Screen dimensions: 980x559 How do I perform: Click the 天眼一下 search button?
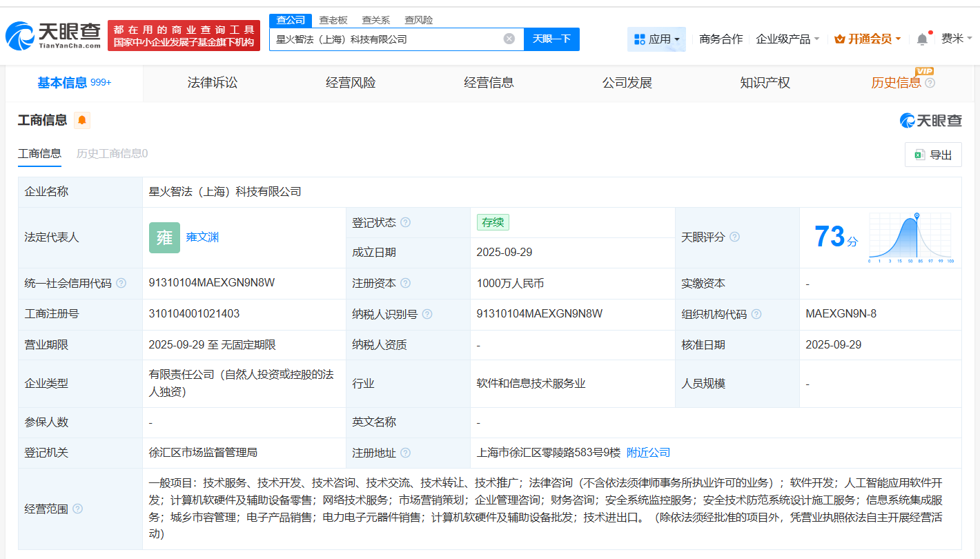(x=552, y=39)
